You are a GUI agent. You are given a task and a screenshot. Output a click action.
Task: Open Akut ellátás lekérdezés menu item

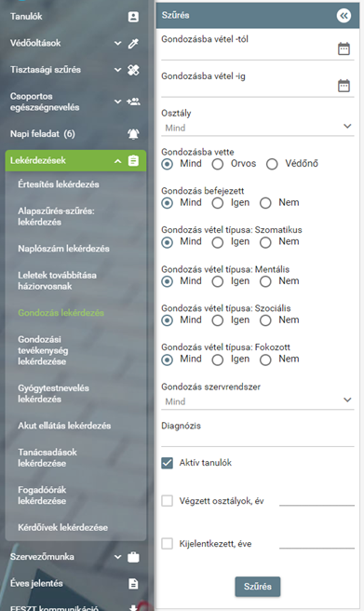pyautogui.click(x=64, y=426)
